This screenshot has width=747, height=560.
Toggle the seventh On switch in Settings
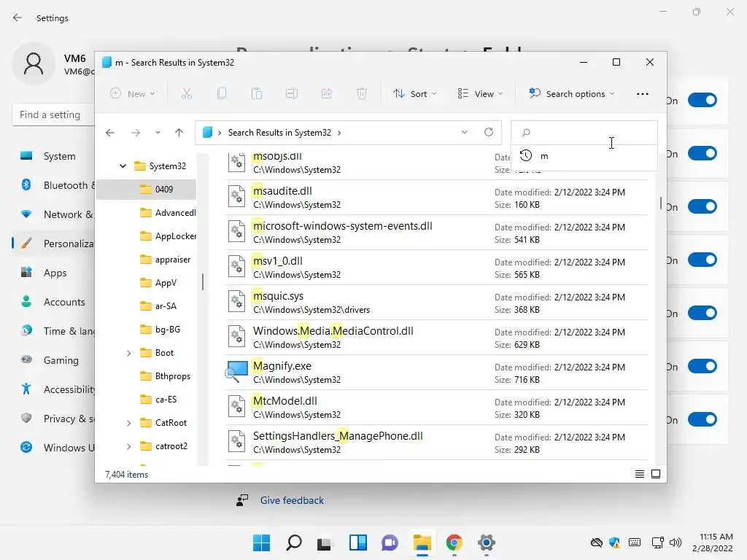pos(703,419)
